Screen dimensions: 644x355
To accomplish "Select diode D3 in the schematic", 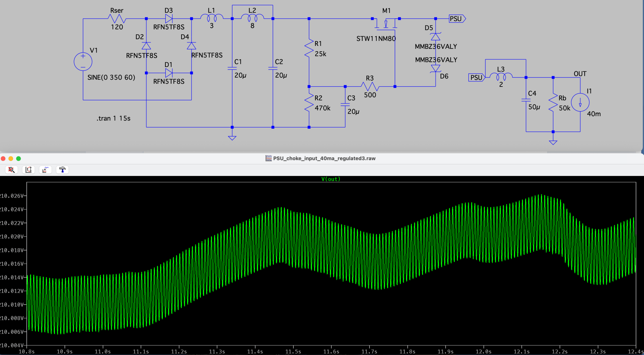I will coord(169,19).
